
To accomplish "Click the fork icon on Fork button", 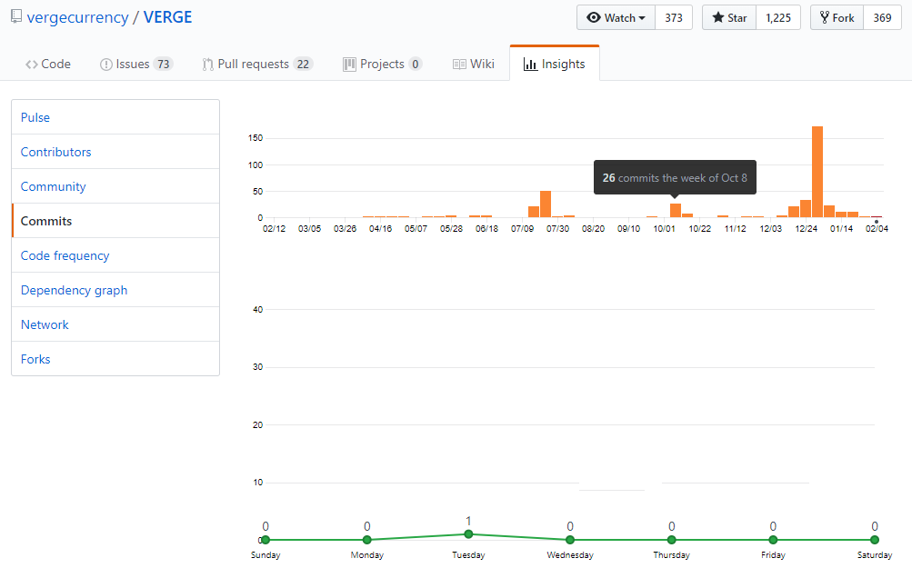I will pos(824,17).
